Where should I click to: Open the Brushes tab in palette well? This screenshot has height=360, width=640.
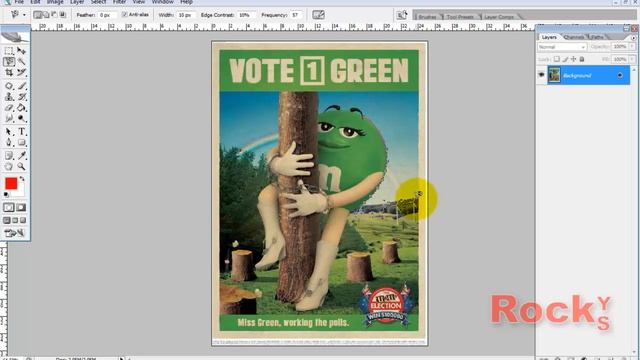427,17
